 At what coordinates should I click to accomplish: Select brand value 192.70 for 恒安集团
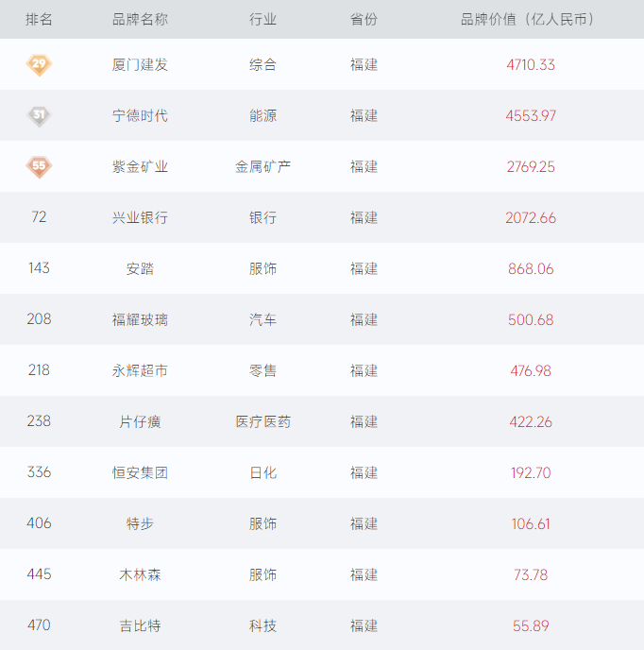[531, 473]
